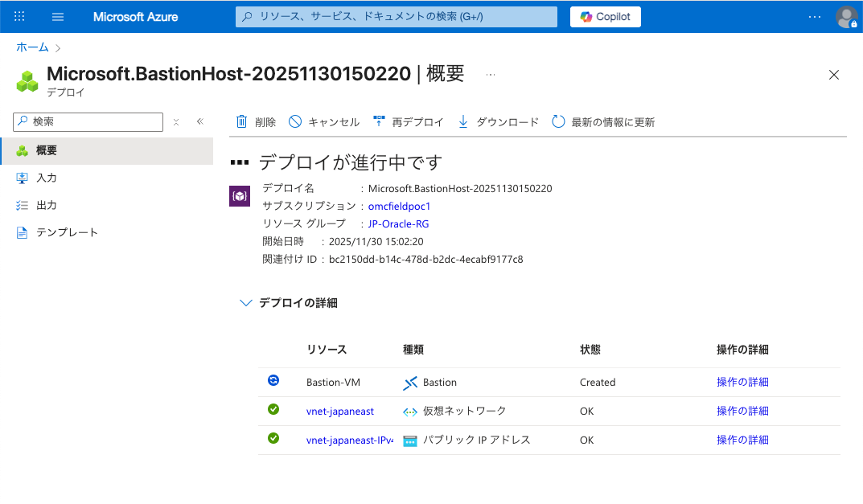Image resolution: width=863 pixels, height=504 pixels.
Task: Click the デプロイが進行中です heading
Action: click(x=351, y=162)
